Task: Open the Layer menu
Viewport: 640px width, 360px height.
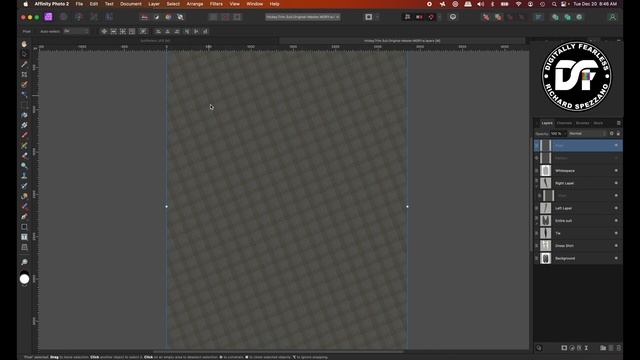Action: pos(154,4)
